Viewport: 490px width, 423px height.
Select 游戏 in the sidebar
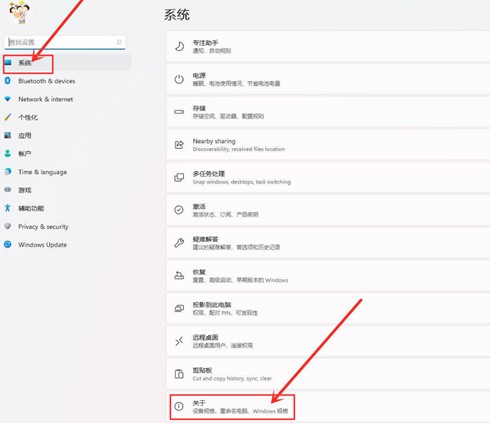pos(25,190)
